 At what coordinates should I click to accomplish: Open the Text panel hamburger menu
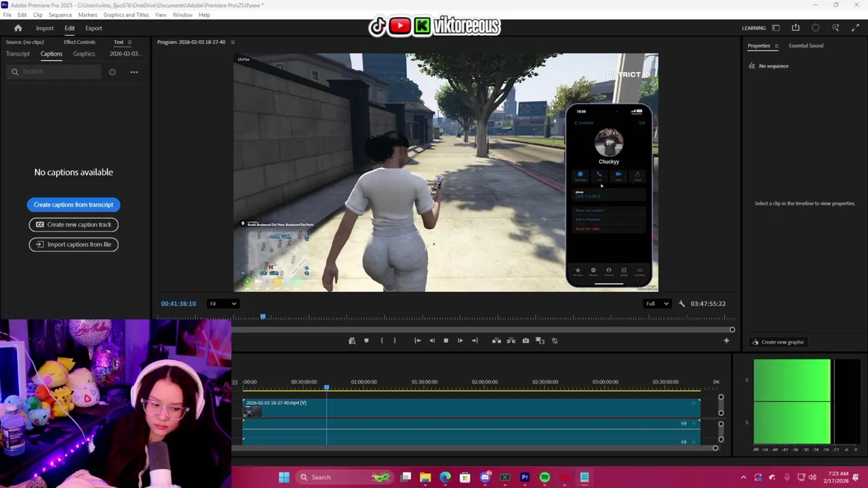click(130, 42)
